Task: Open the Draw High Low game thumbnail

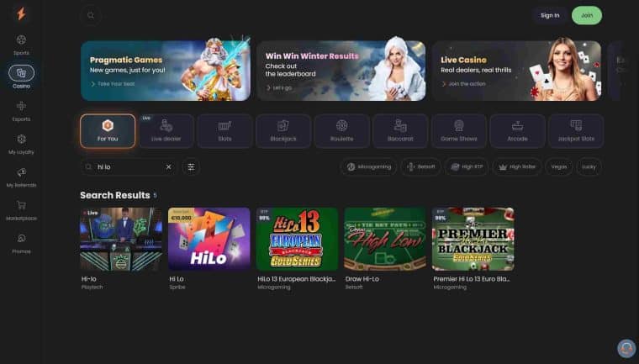Action: click(x=385, y=239)
